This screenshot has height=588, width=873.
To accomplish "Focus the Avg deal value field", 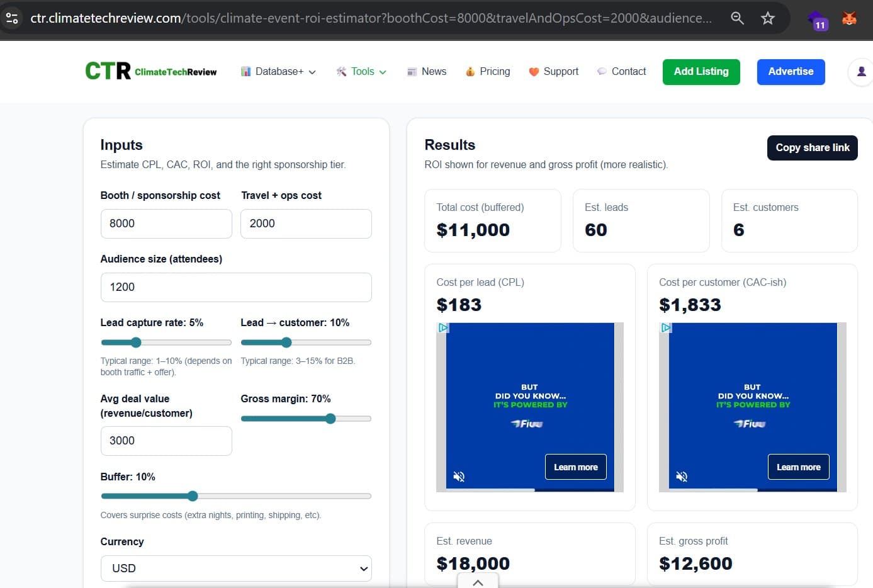I will [166, 441].
